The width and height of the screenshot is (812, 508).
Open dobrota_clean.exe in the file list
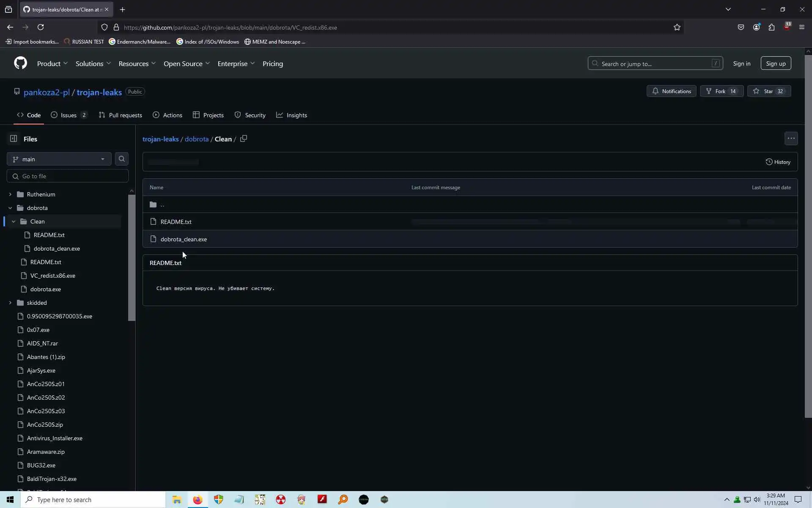point(184,239)
